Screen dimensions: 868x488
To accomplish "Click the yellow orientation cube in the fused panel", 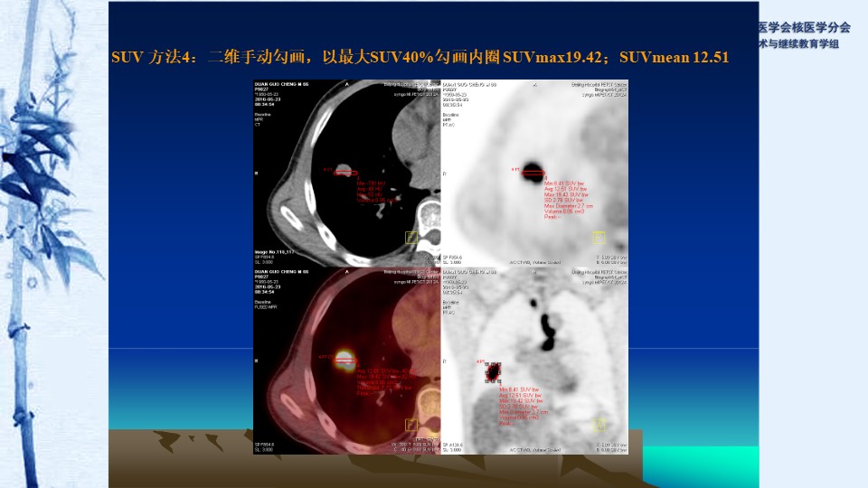I will 411,425.
